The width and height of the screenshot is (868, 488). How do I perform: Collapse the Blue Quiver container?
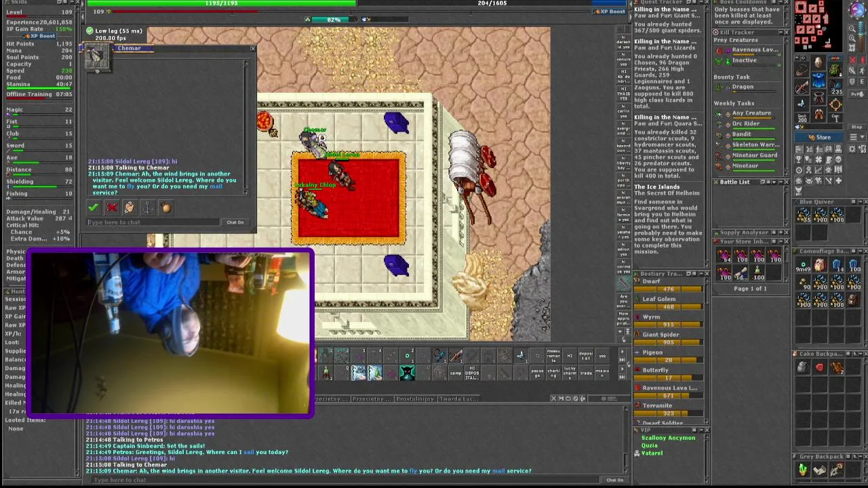[861, 201]
